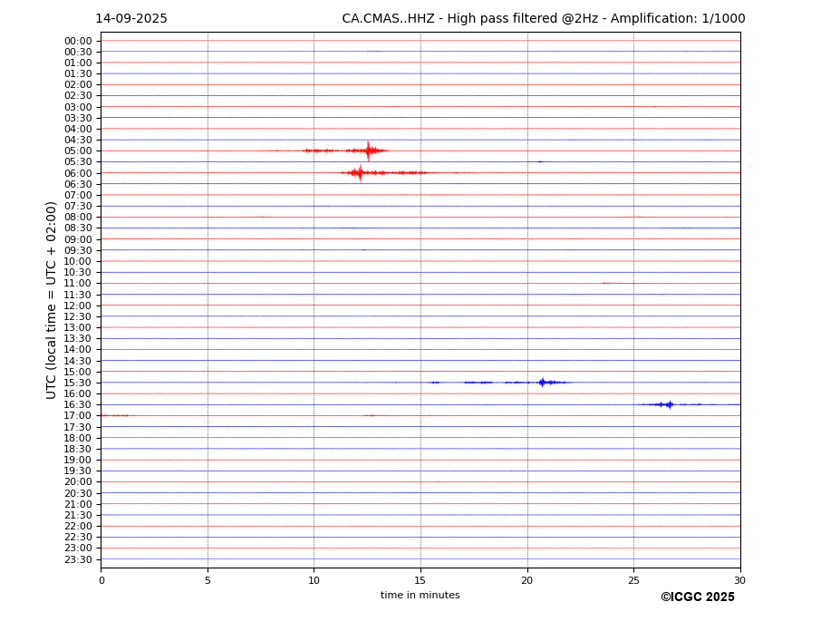Click the red seismic spike on 05:00 trace
This screenshot has height=631, width=840.
tap(368, 150)
